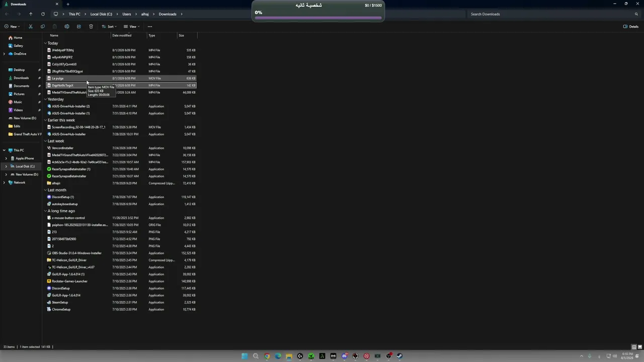
Task: Select file JHe9dystP7E8thj
Action: (121, 50)
